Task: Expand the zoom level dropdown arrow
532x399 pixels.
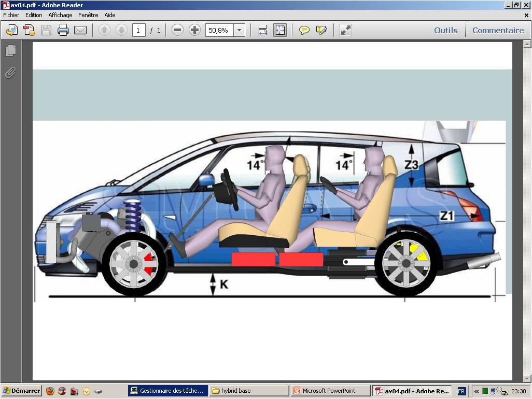Action: 239,30
